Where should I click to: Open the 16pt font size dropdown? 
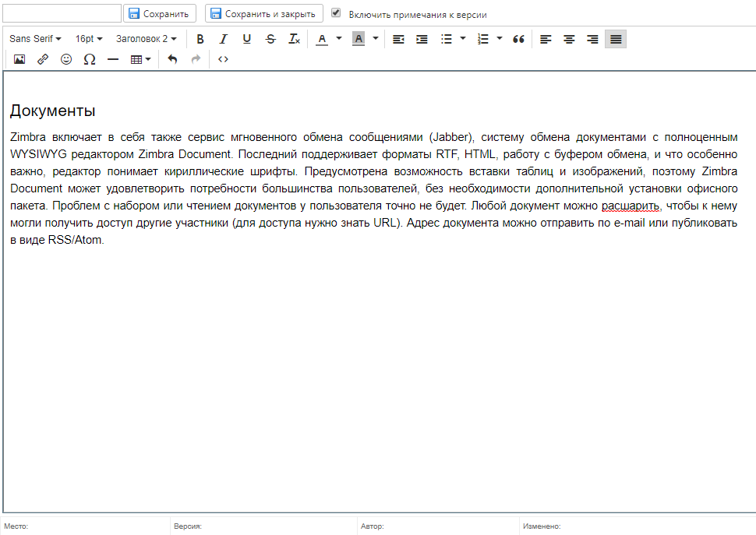89,39
